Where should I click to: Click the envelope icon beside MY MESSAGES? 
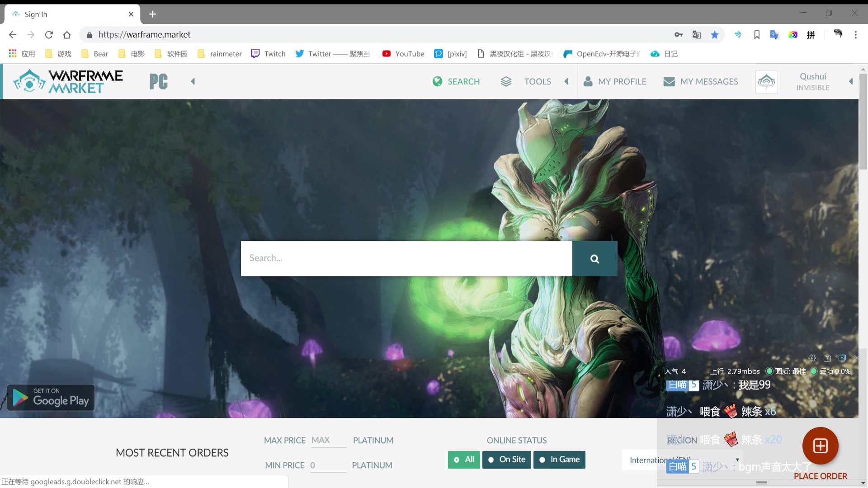pyautogui.click(x=669, y=81)
